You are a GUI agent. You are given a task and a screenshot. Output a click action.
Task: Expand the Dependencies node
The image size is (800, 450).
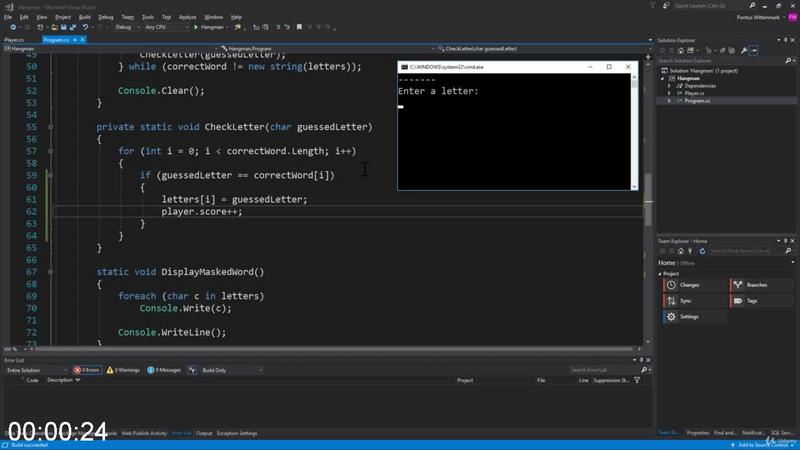point(669,86)
